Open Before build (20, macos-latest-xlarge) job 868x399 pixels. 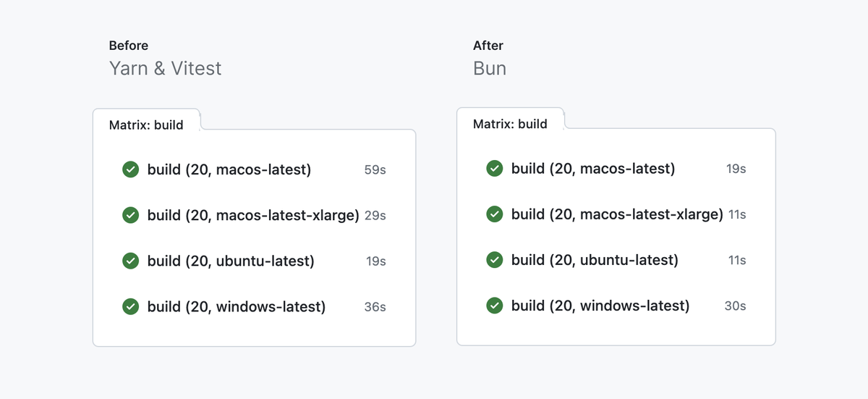pyautogui.click(x=253, y=216)
